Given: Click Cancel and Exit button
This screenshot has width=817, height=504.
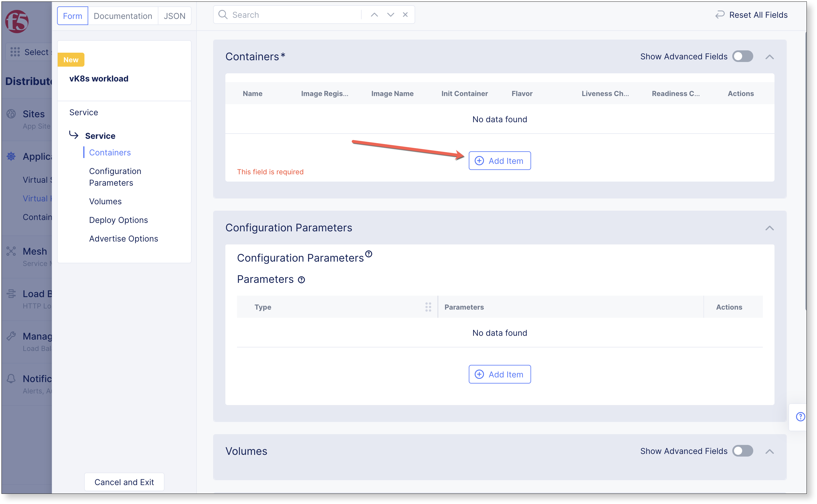Looking at the screenshot, I should pyautogui.click(x=124, y=482).
